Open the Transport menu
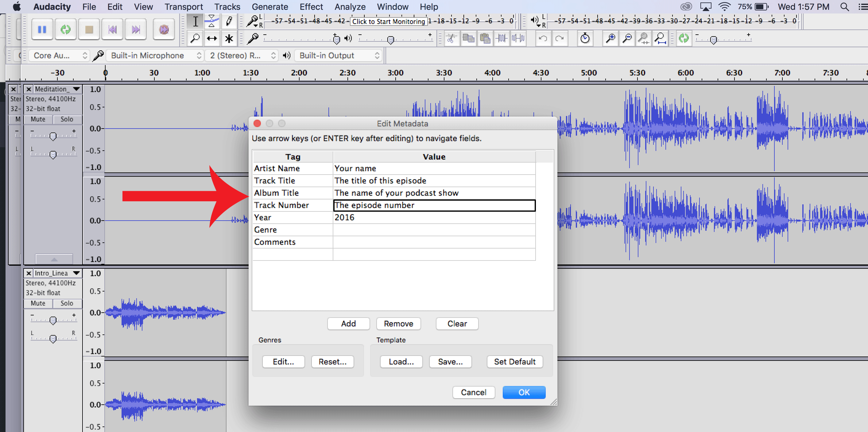The image size is (868, 432). pos(184,7)
